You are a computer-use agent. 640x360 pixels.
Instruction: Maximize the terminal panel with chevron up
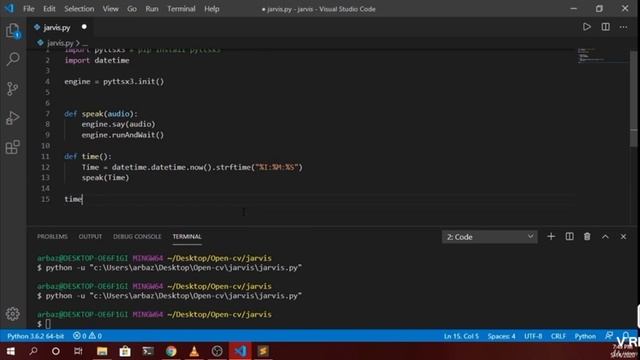(x=605, y=237)
